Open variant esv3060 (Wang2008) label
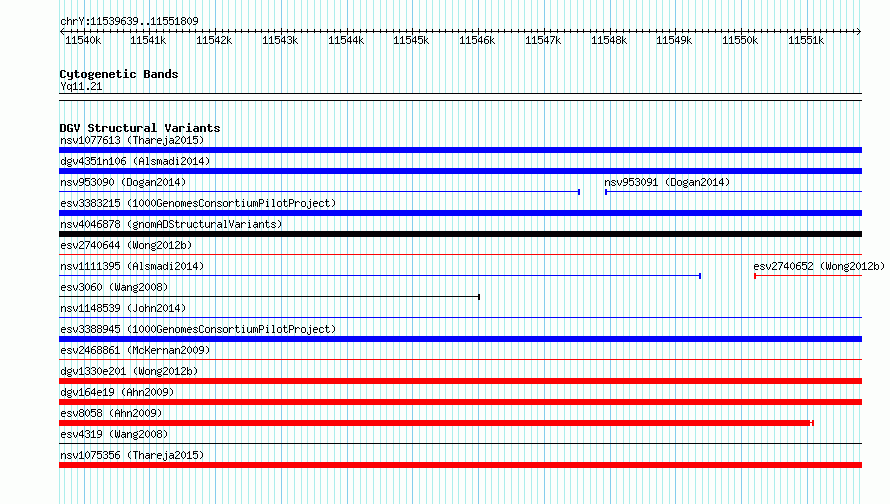890x504 pixels. point(114,287)
